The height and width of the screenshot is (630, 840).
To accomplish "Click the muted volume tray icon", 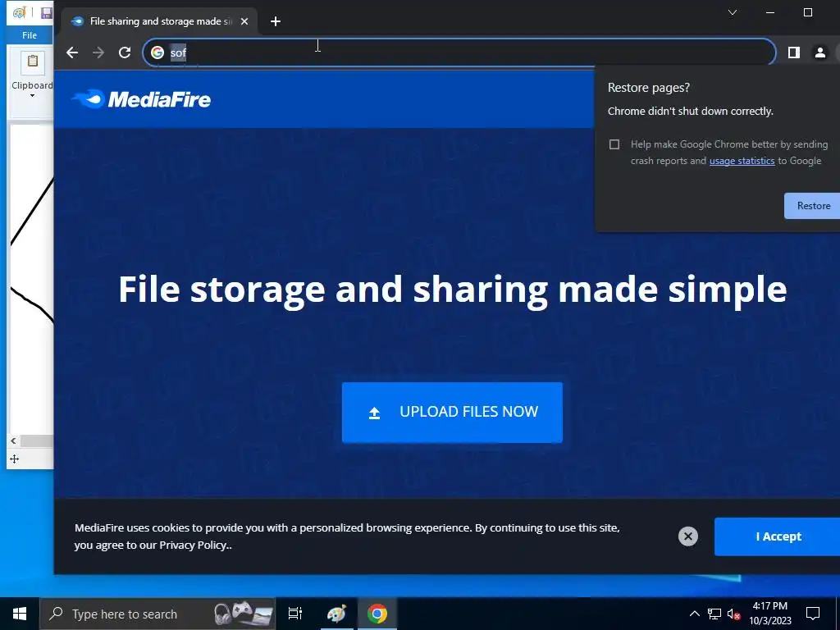I will coord(734,614).
